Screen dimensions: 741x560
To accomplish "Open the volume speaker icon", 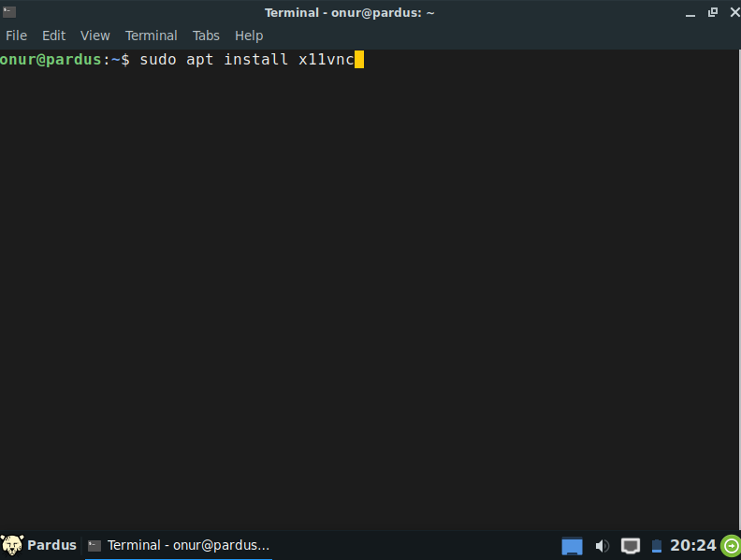I will tap(602, 546).
